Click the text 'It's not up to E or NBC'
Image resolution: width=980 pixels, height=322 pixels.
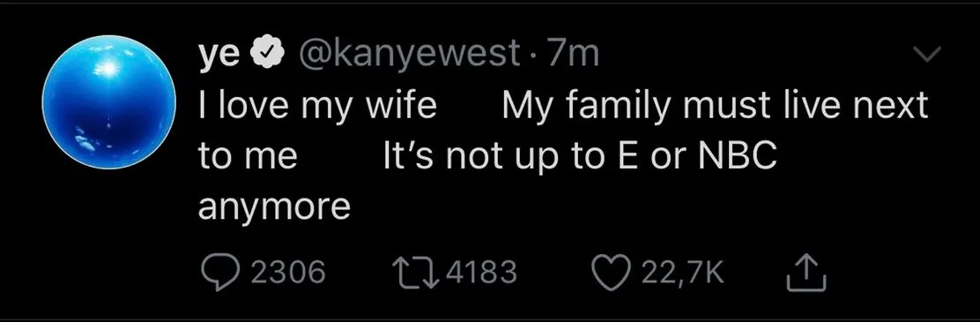coord(580,155)
